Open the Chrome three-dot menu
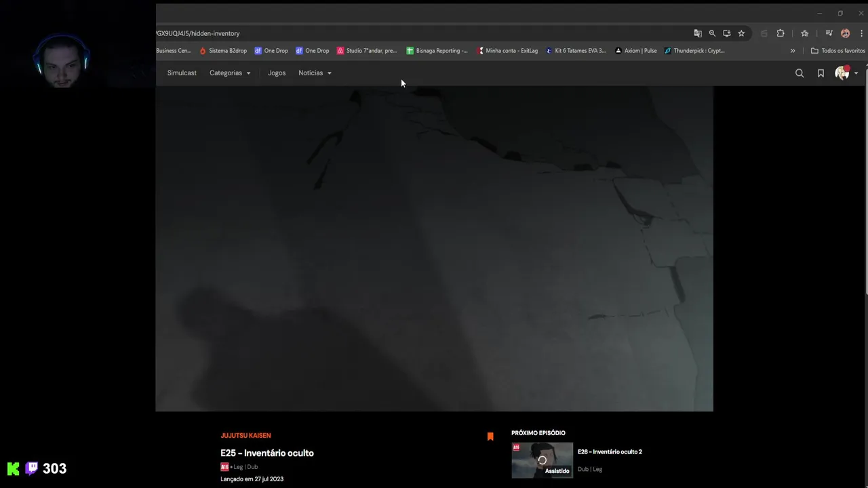 861,33
